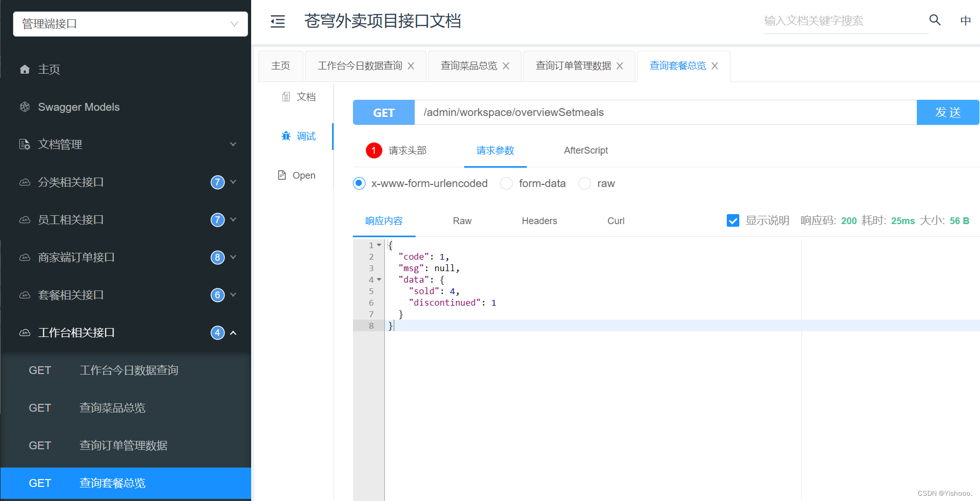The width and height of the screenshot is (980, 501).
Task: Click the GET method button
Action: pos(384,112)
